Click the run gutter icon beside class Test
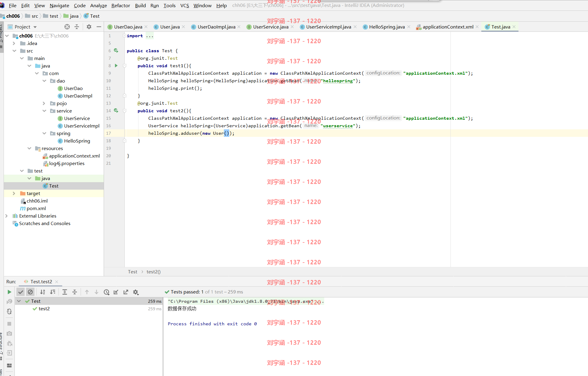588x376 pixels. point(116,51)
